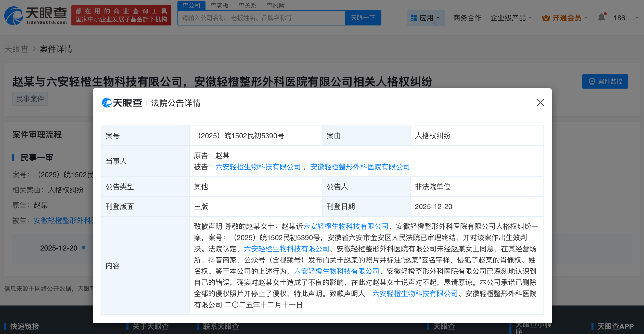This screenshot has height=334, width=644.
Task: Click the TianYanCha header logo
Action: click(36, 16)
